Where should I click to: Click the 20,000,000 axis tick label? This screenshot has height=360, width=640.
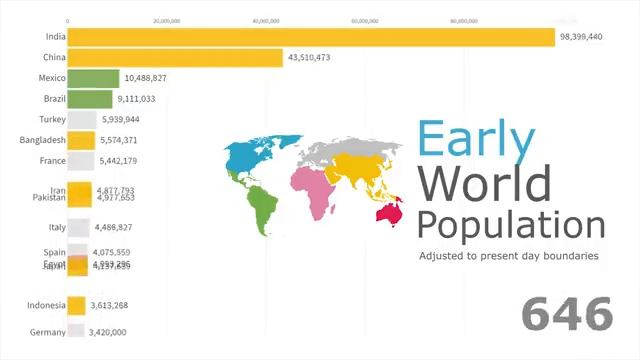point(167,21)
